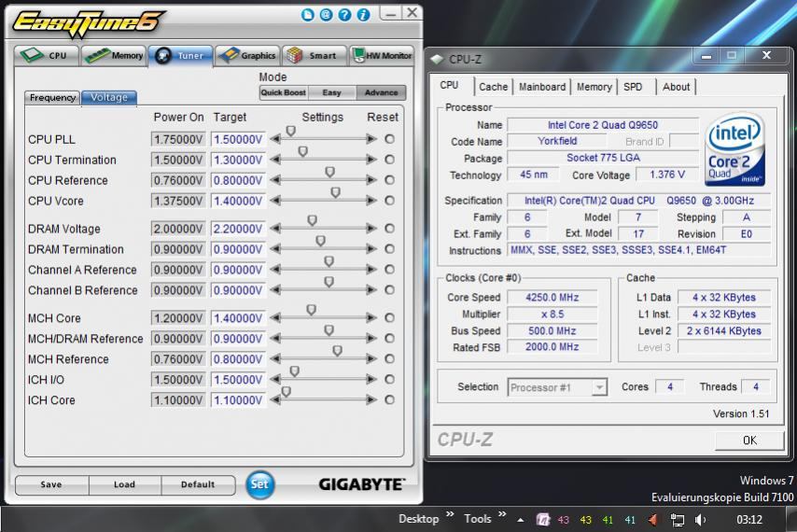Decrease MCH/DRAM Reference with left arrow

(275, 339)
